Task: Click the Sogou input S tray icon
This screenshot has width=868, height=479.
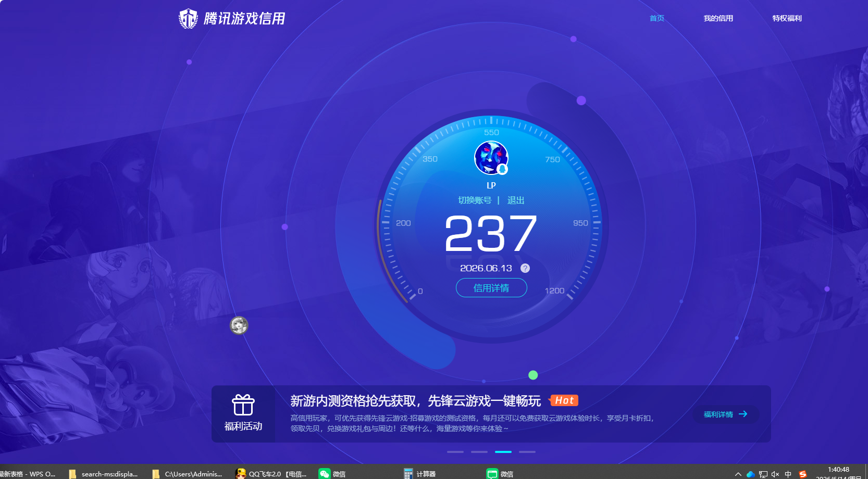Action: click(803, 474)
